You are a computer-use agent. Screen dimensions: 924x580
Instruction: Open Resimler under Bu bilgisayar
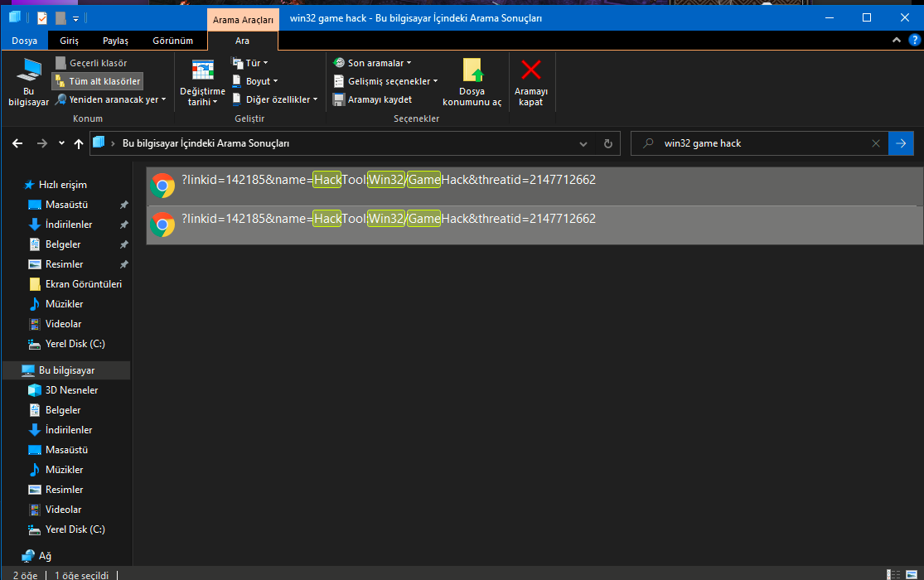56,489
